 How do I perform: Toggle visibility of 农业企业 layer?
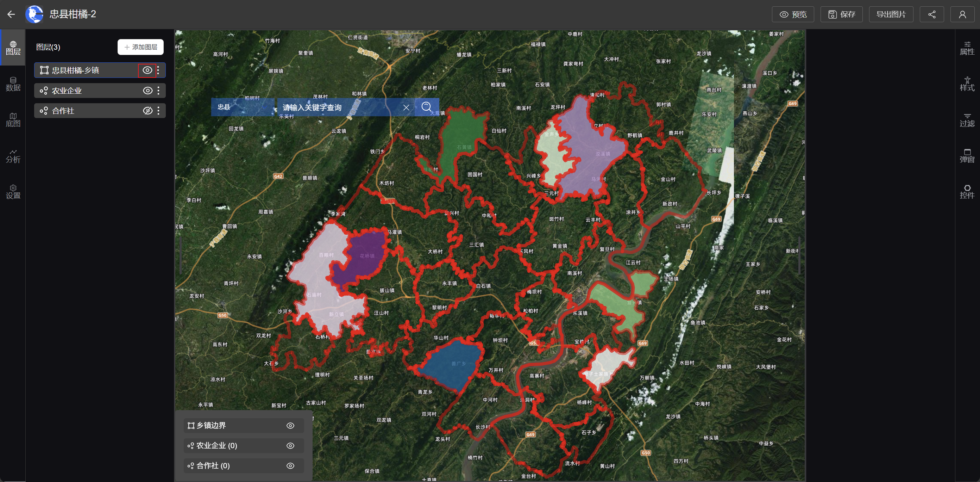(147, 91)
